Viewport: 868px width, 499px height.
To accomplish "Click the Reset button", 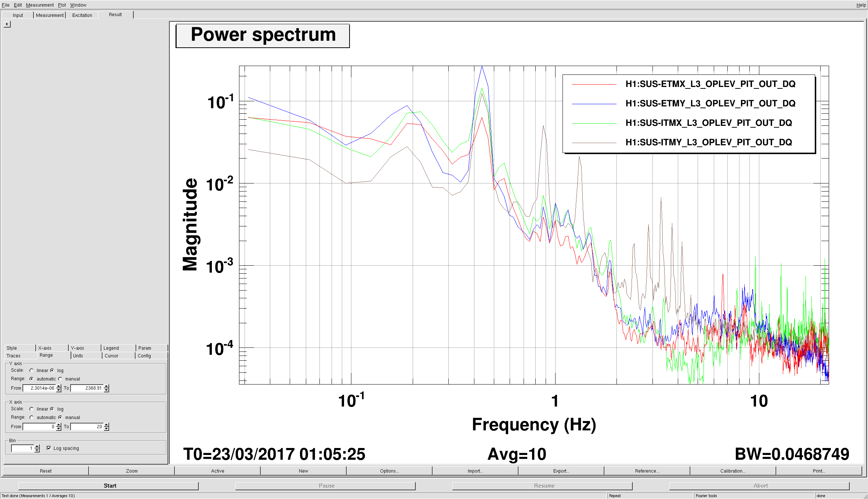I will click(46, 471).
